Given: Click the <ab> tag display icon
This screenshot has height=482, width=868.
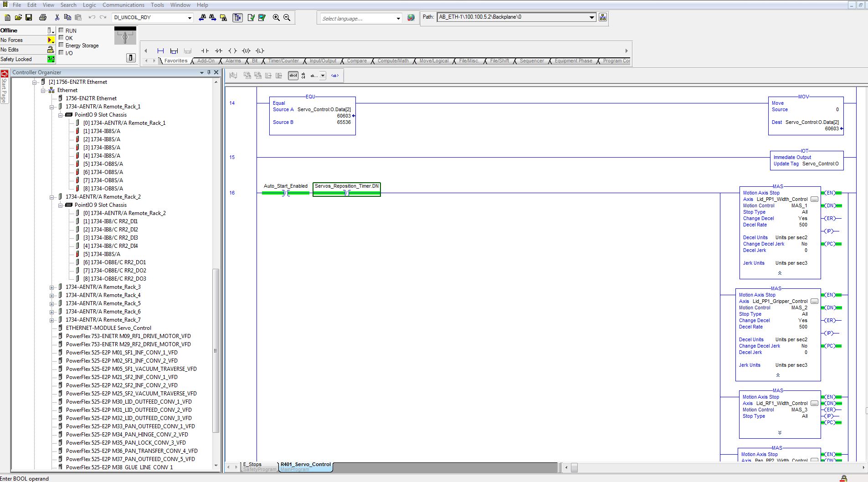Looking at the screenshot, I should point(335,76).
